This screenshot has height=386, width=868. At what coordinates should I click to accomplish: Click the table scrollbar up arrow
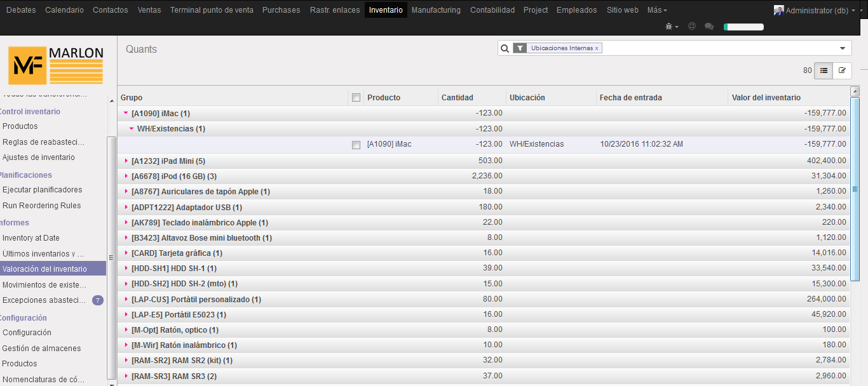point(855,91)
